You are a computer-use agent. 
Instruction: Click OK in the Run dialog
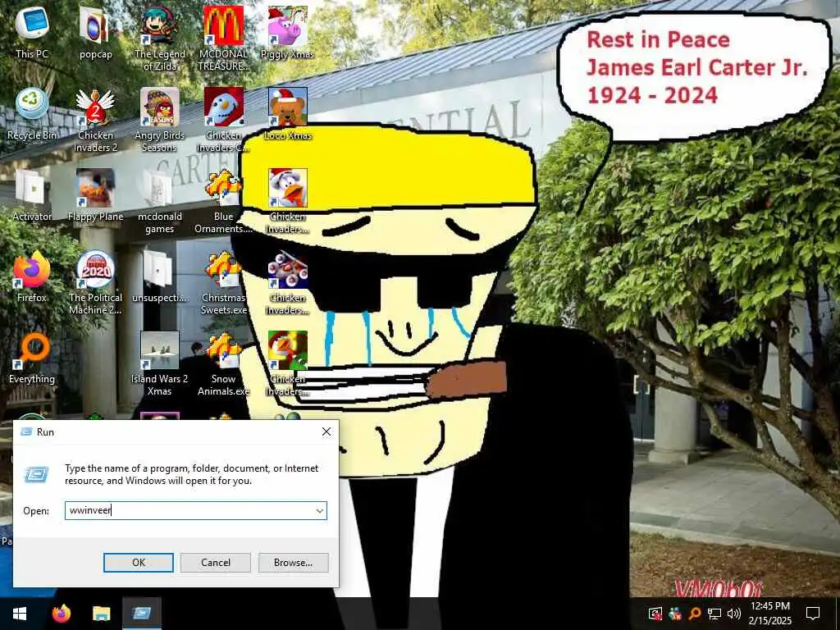pyautogui.click(x=138, y=563)
